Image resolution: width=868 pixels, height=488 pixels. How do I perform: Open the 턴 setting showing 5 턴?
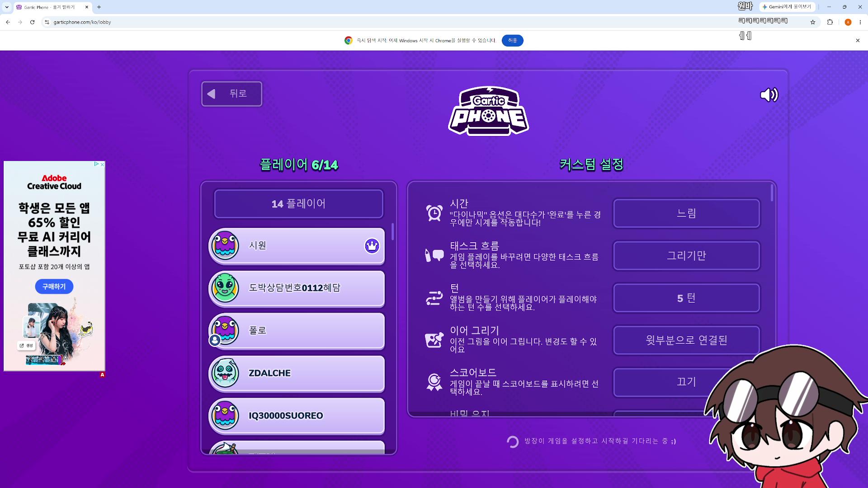686,298
